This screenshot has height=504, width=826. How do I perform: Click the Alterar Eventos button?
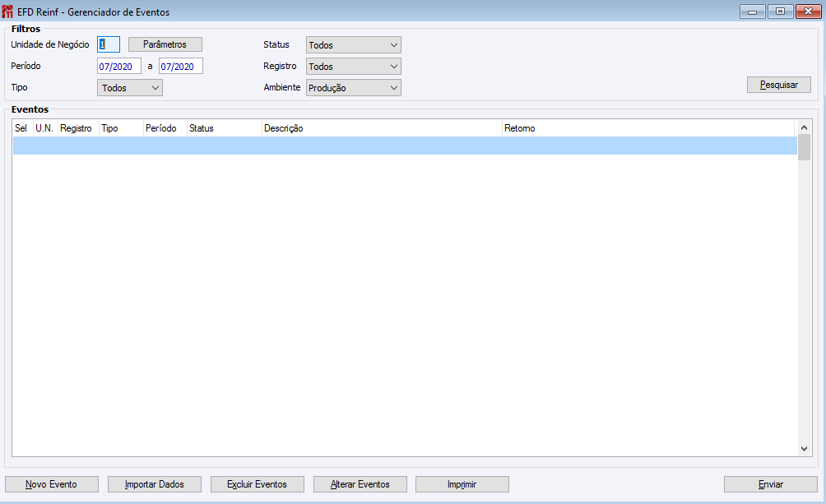click(360, 484)
